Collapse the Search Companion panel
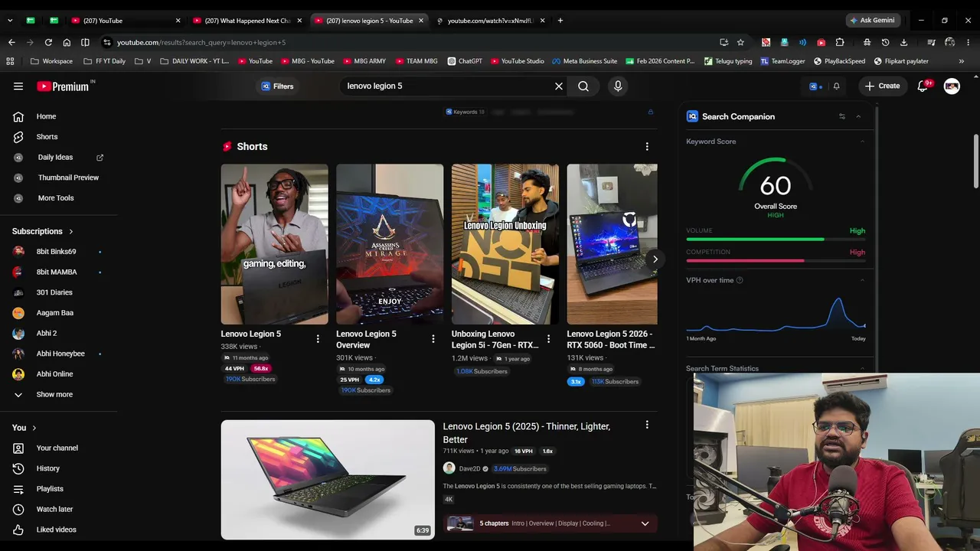 (x=858, y=116)
